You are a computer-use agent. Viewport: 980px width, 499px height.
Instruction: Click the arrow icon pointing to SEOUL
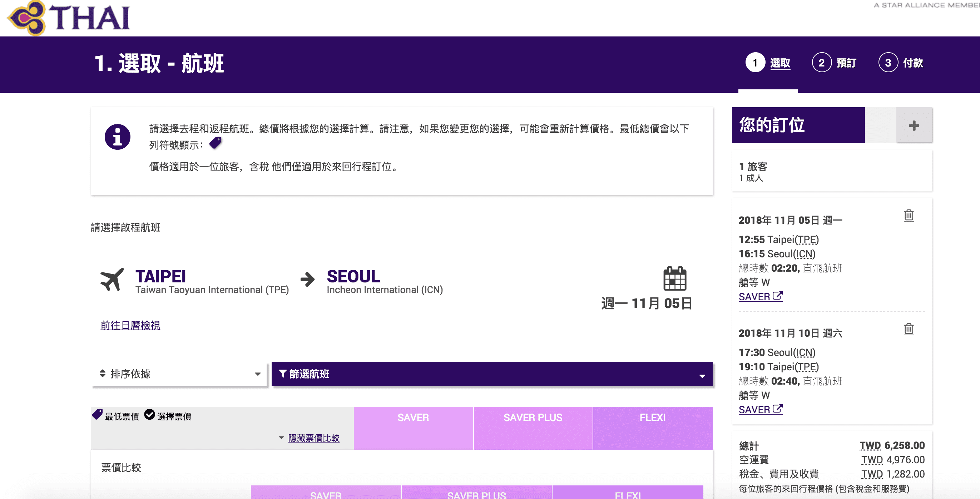click(309, 280)
